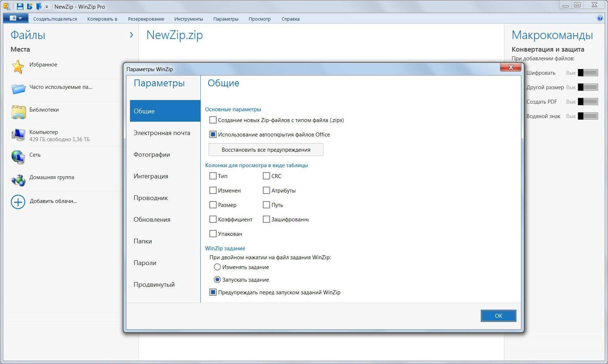Check the Путь column checkbox

tap(266, 205)
